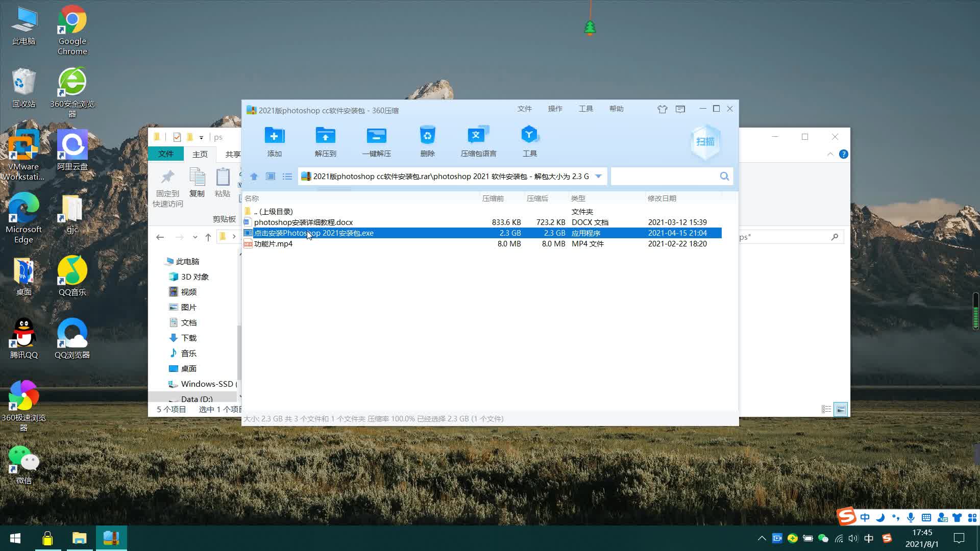Select 下载 in Explorer navigation tree
Viewport: 980px width, 551px height.
[x=188, y=338]
